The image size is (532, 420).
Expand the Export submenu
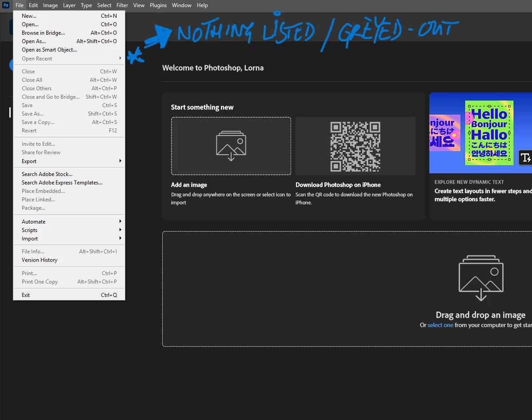coord(69,161)
